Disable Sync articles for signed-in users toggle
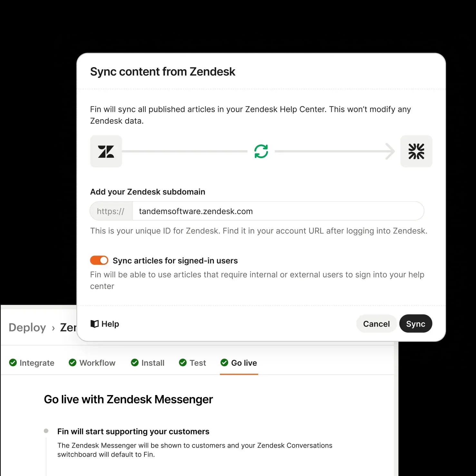Image resolution: width=476 pixels, height=476 pixels. [x=99, y=260]
